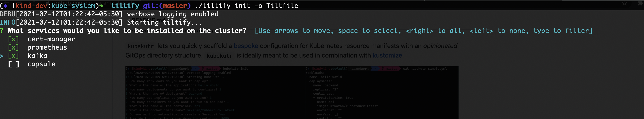The image size is (644, 119).
Task: Click the capsule service name
Action: [41, 64]
